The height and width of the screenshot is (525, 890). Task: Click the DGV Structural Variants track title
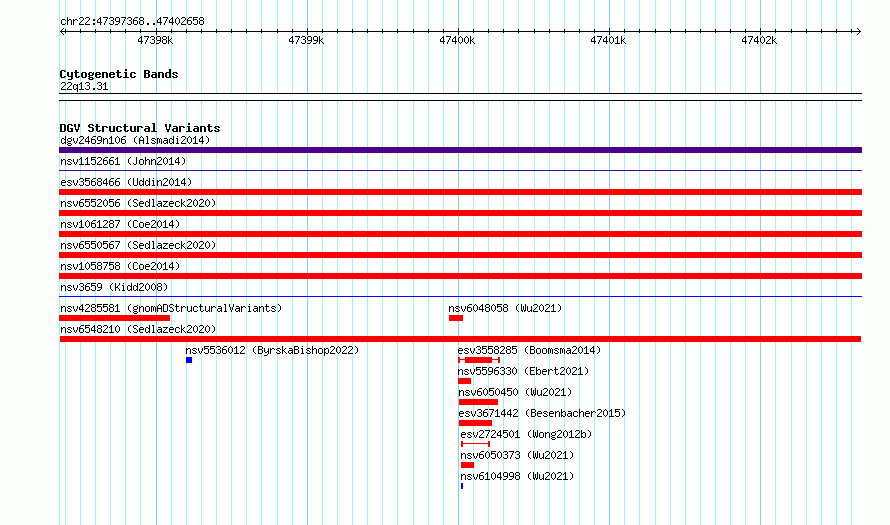[140, 128]
